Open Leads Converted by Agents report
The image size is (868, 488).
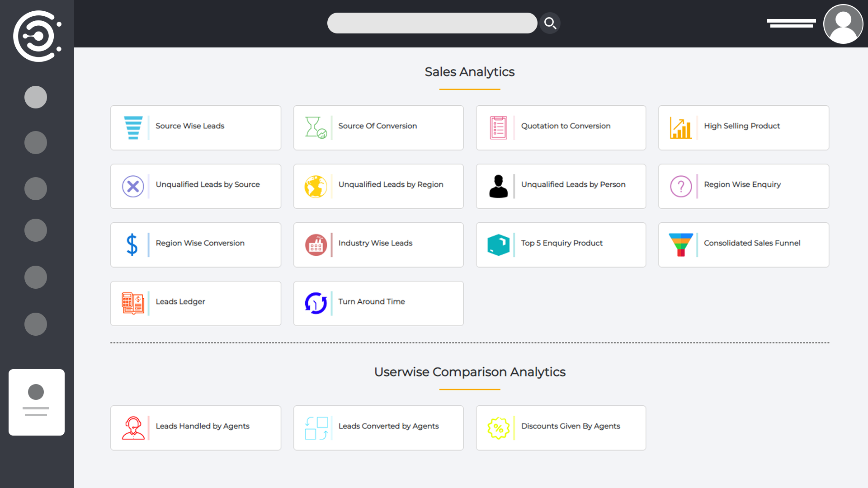coord(378,428)
